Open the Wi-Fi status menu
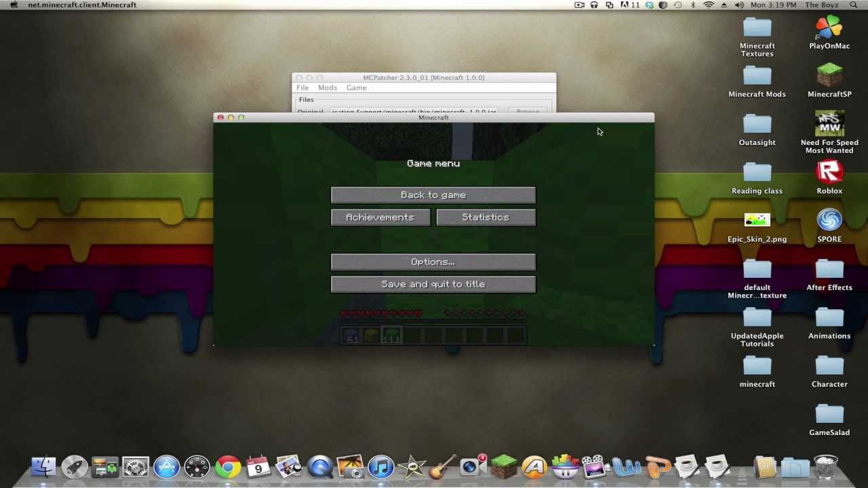The width and height of the screenshot is (868, 488). [709, 5]
